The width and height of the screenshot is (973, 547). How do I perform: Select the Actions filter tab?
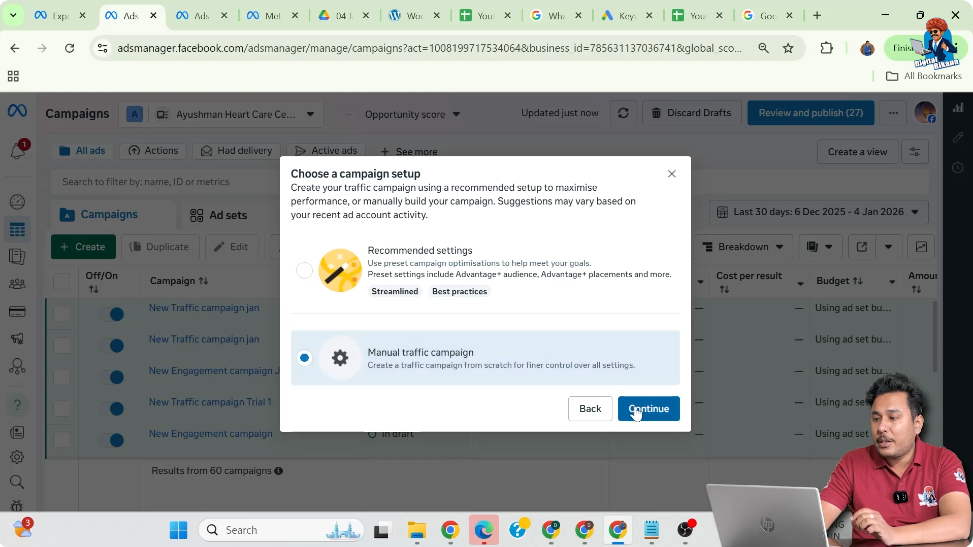pyautogui.click(x=153, y=151)
